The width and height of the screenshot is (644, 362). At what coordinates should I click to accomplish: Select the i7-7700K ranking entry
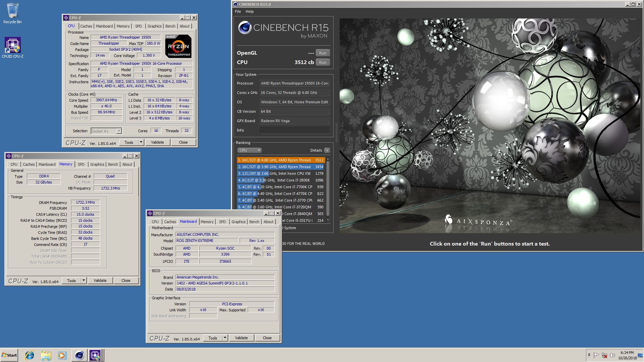[x=281, y=187]
